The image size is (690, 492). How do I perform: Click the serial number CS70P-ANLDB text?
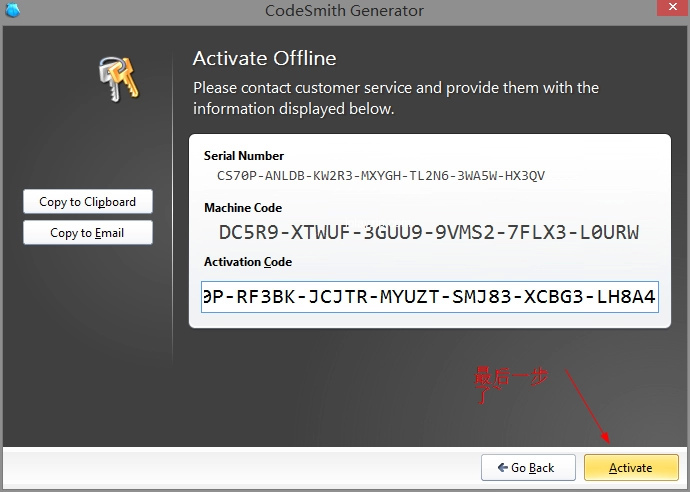381,176
